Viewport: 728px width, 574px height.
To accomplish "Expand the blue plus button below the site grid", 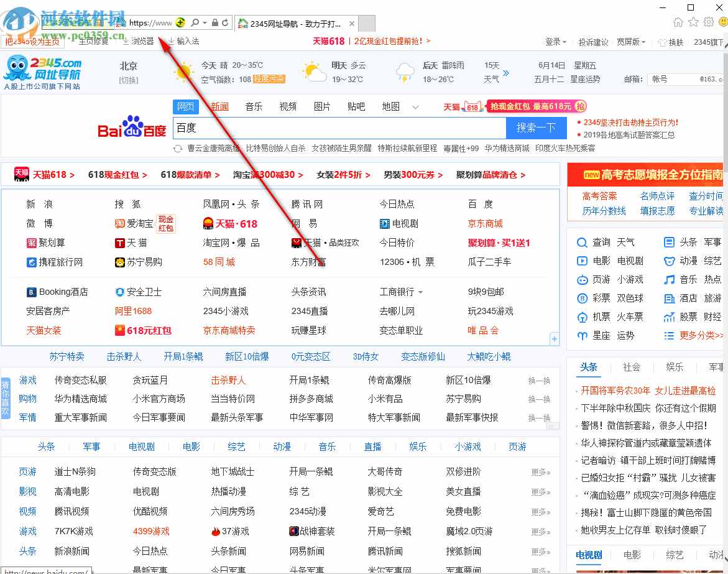I will [x=553, y=339].
